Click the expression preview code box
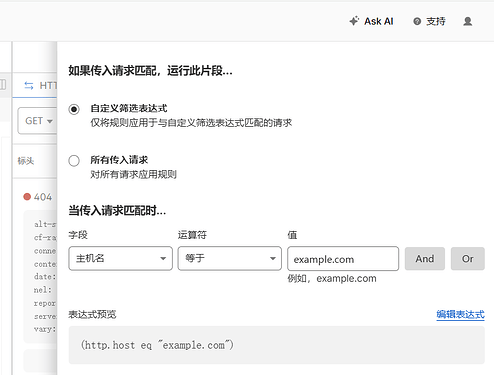Screen dimensions: 494x375 pos(277,345)
